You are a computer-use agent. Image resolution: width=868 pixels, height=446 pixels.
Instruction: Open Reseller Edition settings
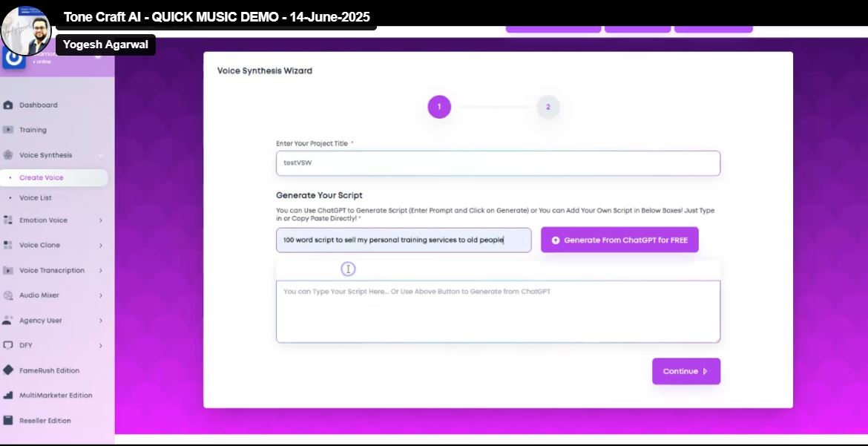click(45, 420)
